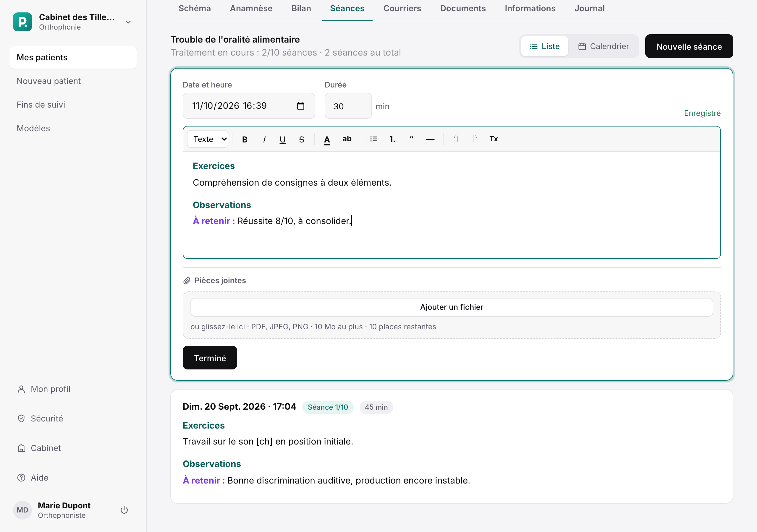
Task: Open Modèles in sidebar
Action: point(73,129)
